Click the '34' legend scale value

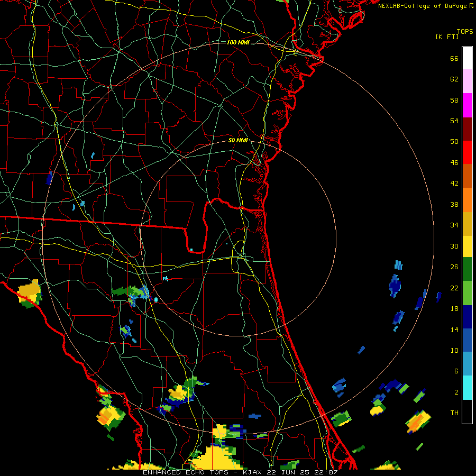(454, 225)
